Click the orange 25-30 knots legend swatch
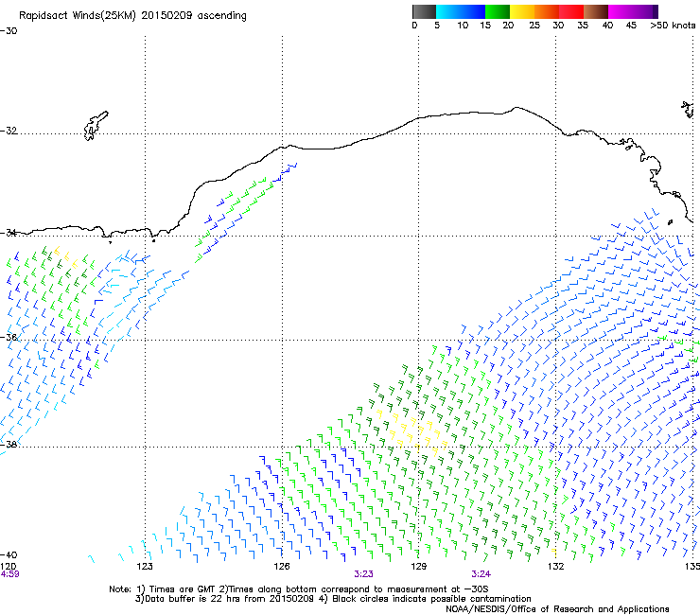 547,11
